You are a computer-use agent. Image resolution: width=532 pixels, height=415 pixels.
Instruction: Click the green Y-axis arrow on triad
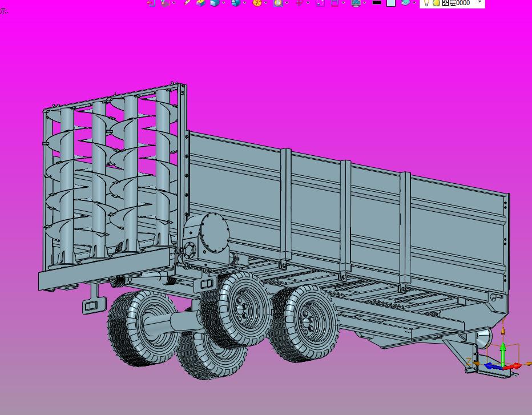click(x=503, y=353)
